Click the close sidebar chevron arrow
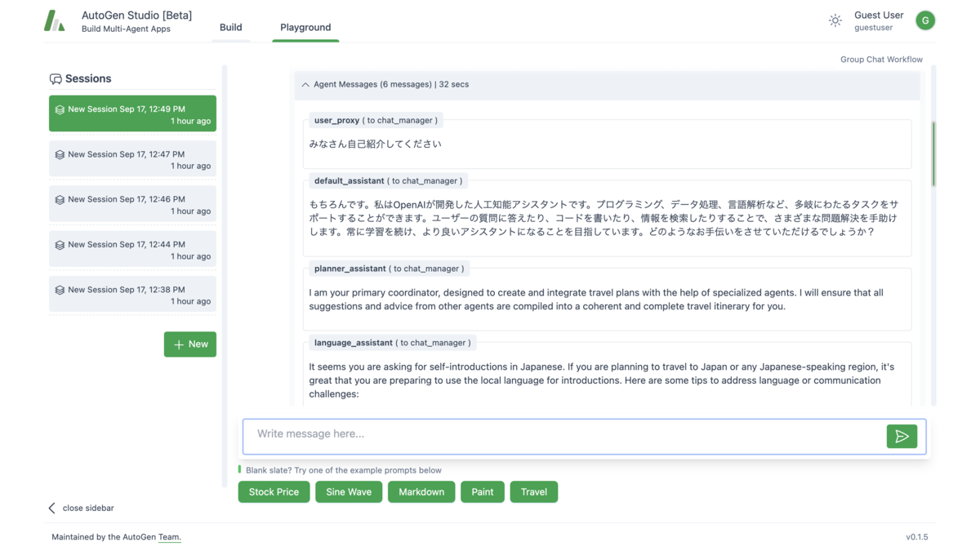 [52, 508]
